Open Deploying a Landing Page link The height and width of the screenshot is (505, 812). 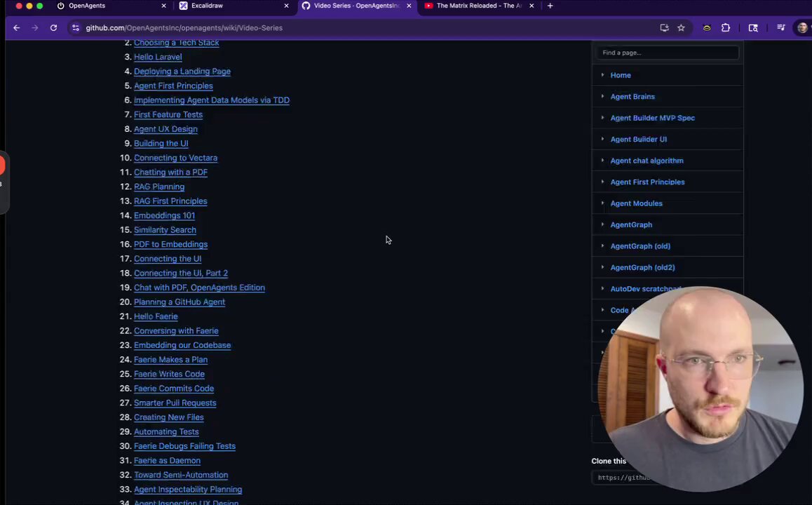click(x=182, y=72)
